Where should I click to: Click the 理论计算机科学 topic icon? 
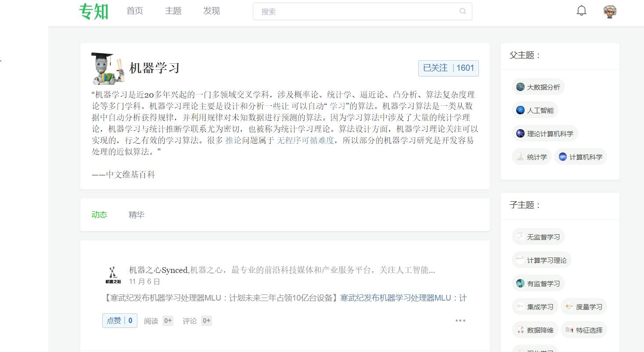point(520,134)
